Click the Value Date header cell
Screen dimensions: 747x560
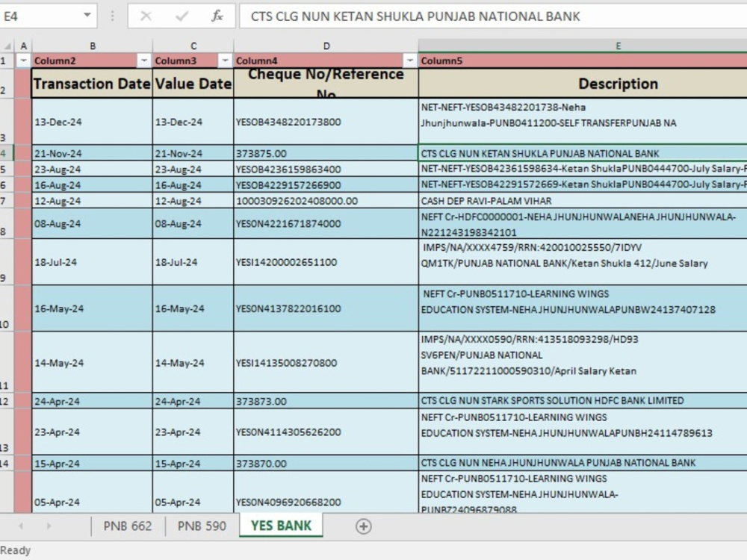pos(193,84)
